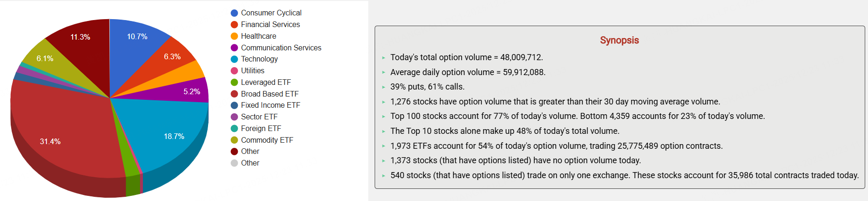The width and height of the screenshot is (868, 201).
Task: Click the Communication Services legend dot
Action: [235, 48]
